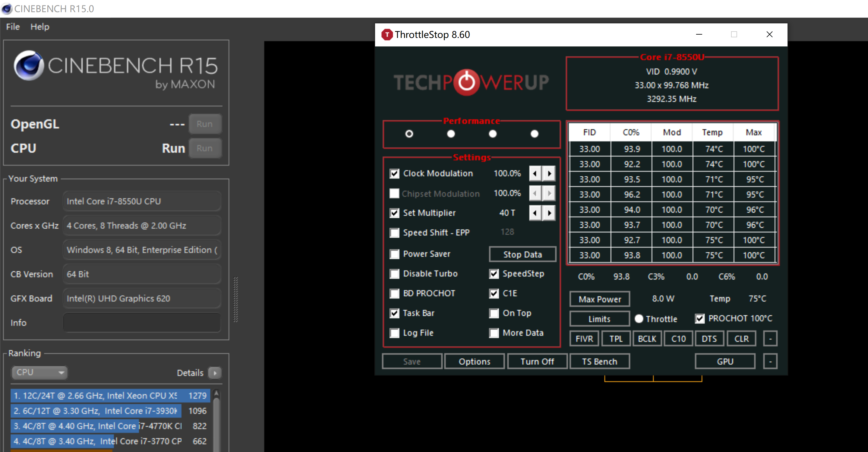Click the GFX Board field
This screenshot has width=868, height=452.
pos(142,298)
